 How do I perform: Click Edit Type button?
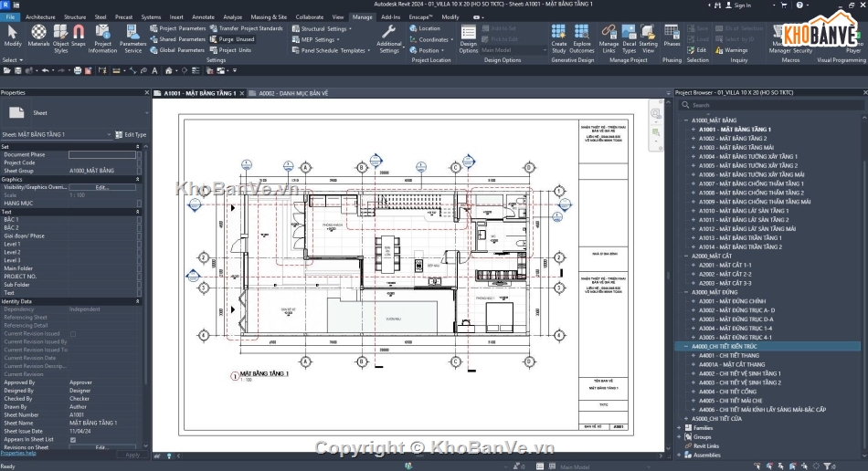point(131,134)
